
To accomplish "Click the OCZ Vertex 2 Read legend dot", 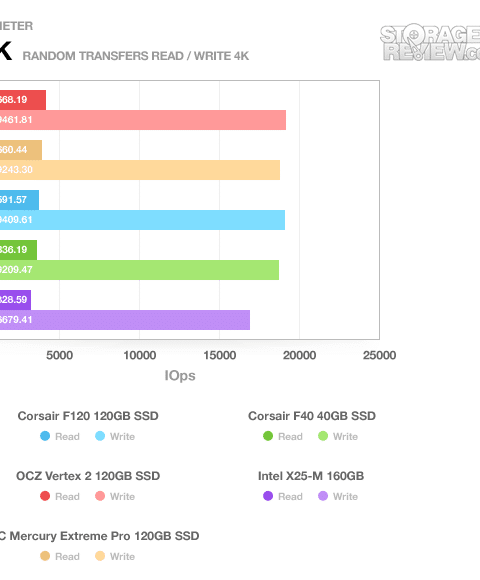I will 45,496.
